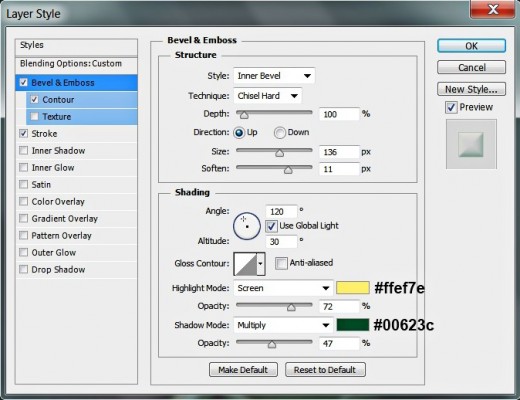Click the angle dial light direction control
The height and width of the screenshot is (400, 520).
click(x=247, y=226)
